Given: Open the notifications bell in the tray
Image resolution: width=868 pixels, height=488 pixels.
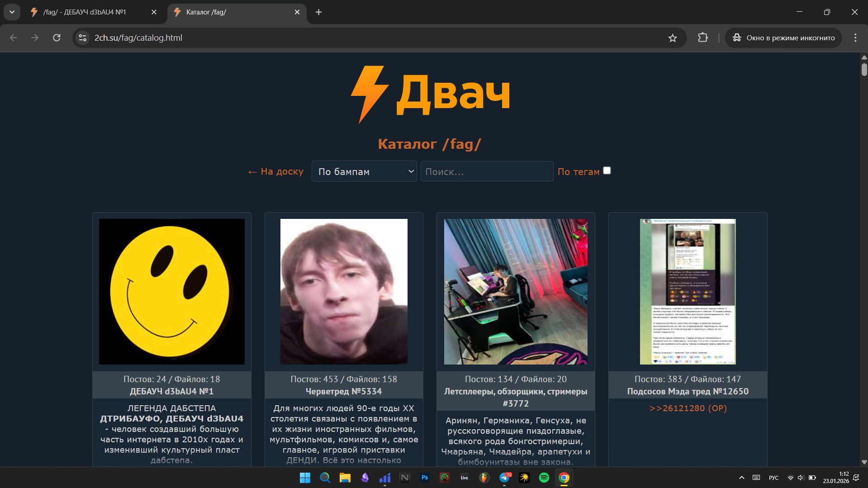Looking at the screenshot, I should (856, 478).
